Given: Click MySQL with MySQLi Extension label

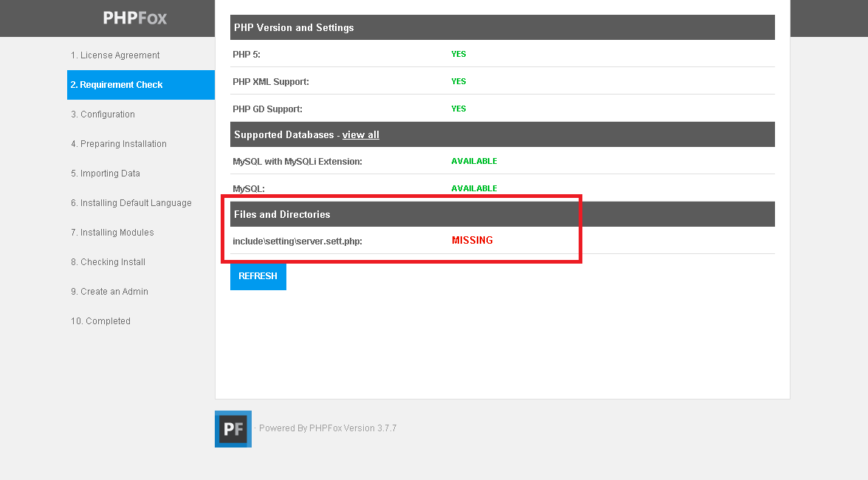Looking at the screenshot, I should [297, 161].
